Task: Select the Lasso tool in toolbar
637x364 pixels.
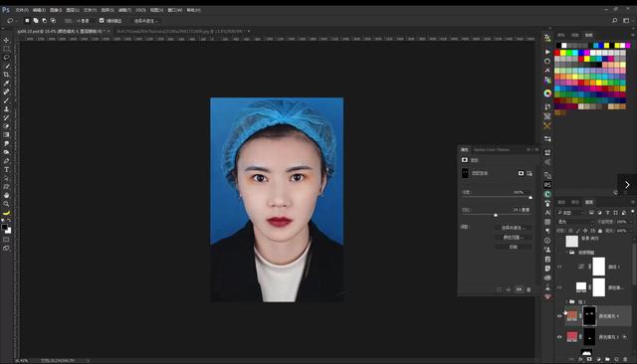Action: (6, 58)
